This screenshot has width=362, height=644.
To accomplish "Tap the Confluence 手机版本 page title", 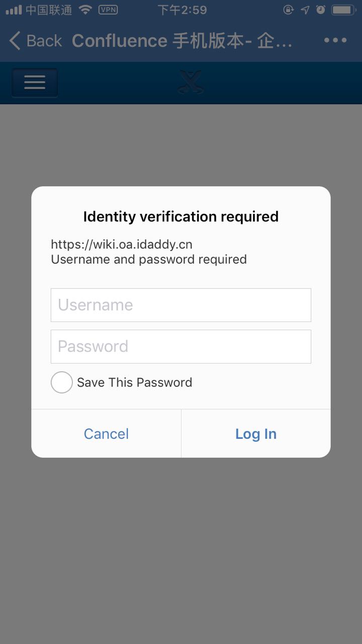I will click(x=182, y=41).
